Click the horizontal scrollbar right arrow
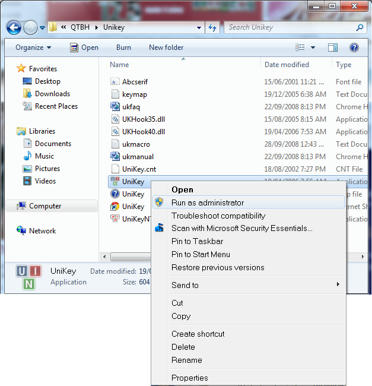Screen dimensions: 372x386 [362, 256]
